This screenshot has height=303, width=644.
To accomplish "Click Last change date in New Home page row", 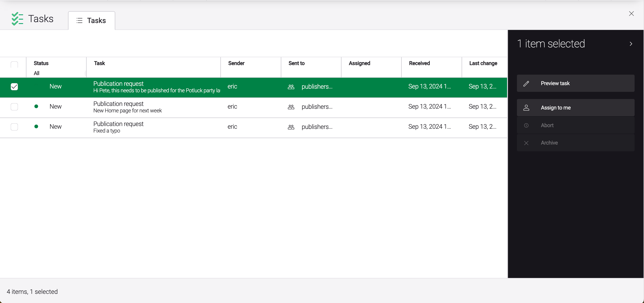I will pyautogui.click(x=482, y=107).
